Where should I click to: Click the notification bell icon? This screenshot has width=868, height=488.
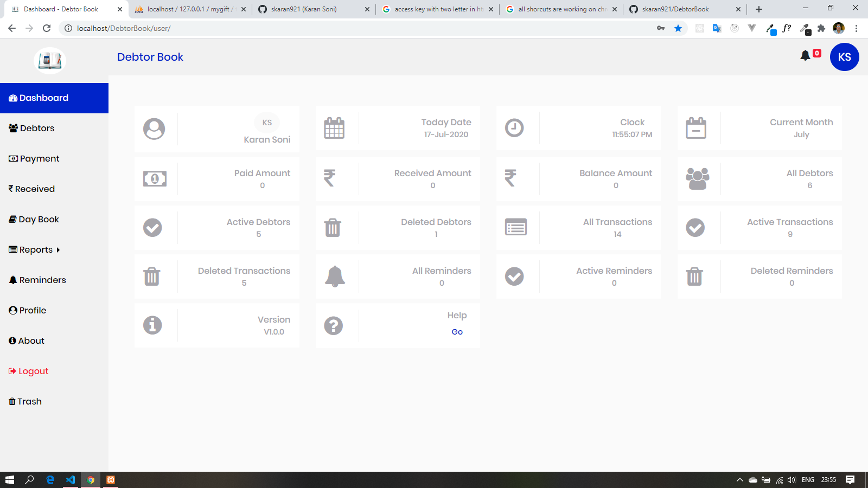pyautogui.click(x=805, y=55)
